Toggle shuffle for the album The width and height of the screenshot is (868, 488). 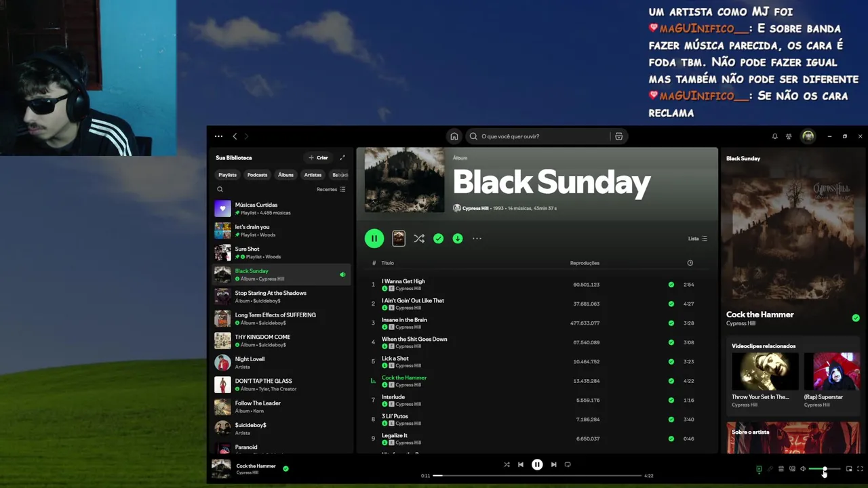pos(419,239)
